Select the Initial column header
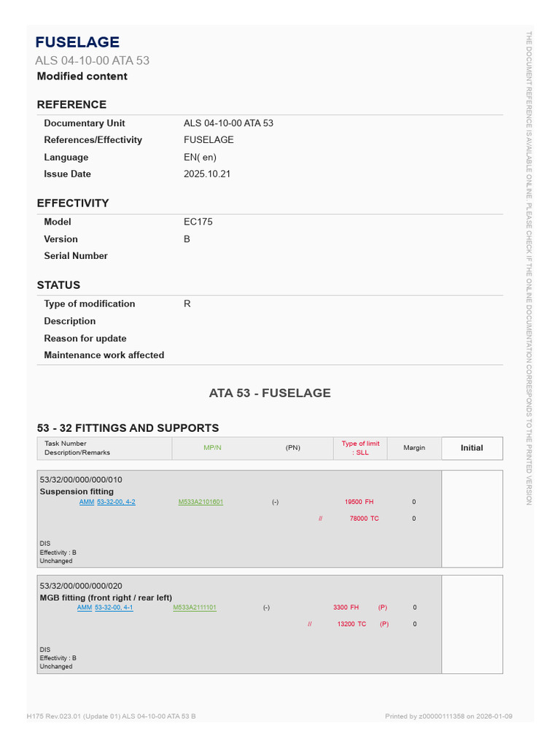Viewport: 560px width, 747px height. [472, 449]
